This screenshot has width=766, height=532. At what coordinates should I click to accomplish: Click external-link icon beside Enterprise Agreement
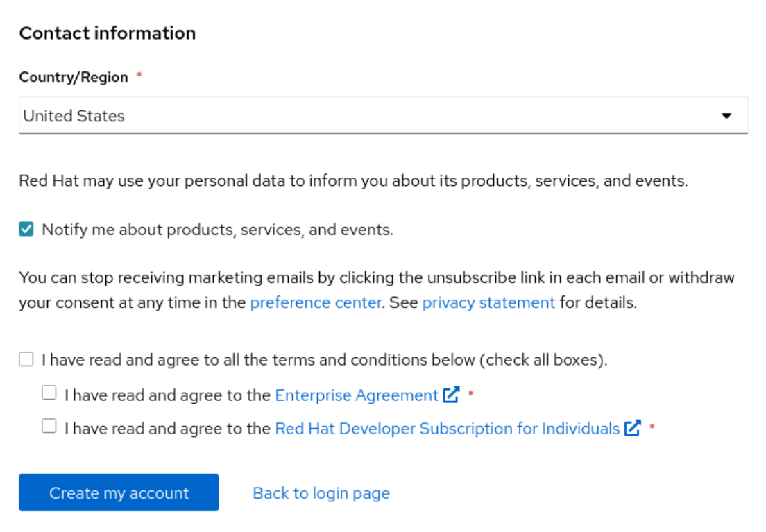click(x=452, y=395)
